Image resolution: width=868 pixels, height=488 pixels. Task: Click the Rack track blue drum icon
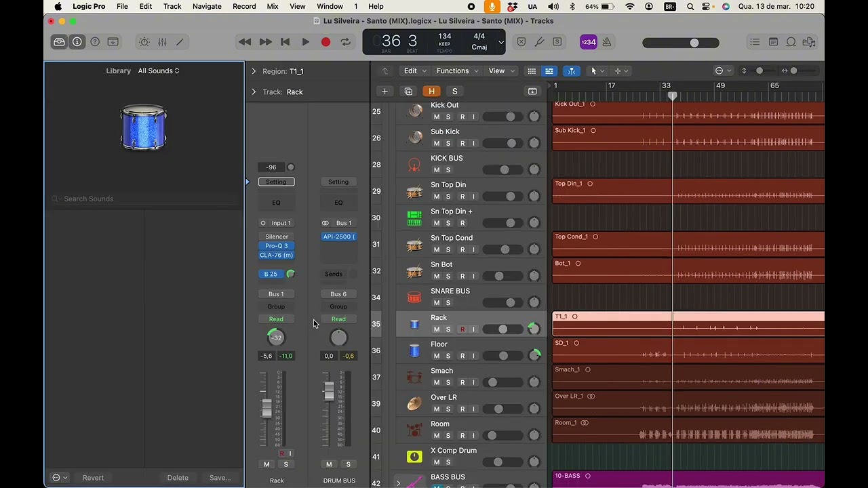pos(414,324)
